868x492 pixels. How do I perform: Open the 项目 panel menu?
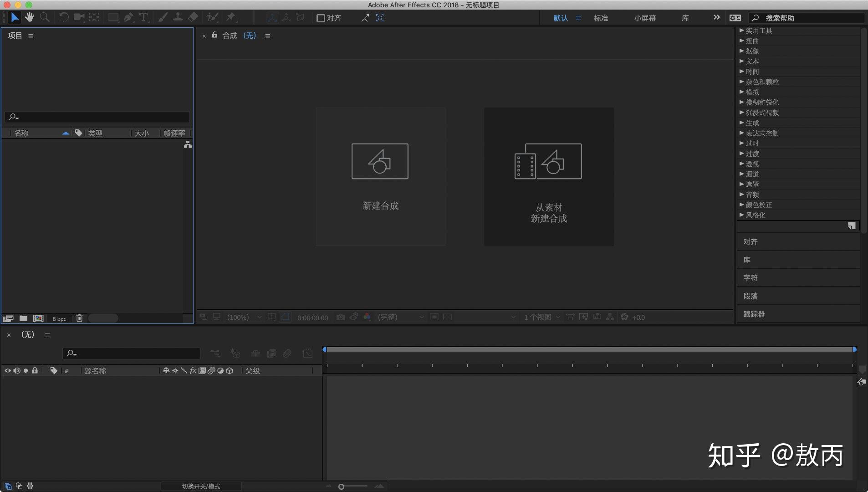tap(31, 36)
